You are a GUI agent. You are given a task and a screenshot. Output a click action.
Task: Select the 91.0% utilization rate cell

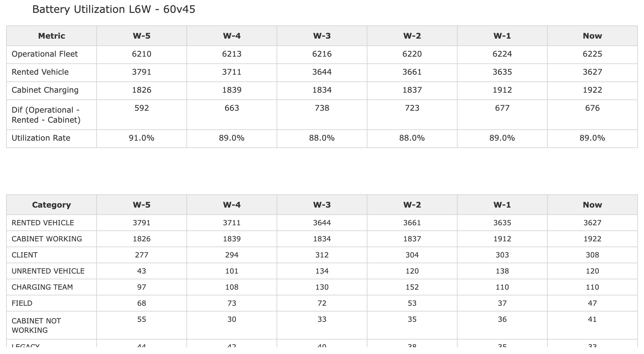coord(142,138)
